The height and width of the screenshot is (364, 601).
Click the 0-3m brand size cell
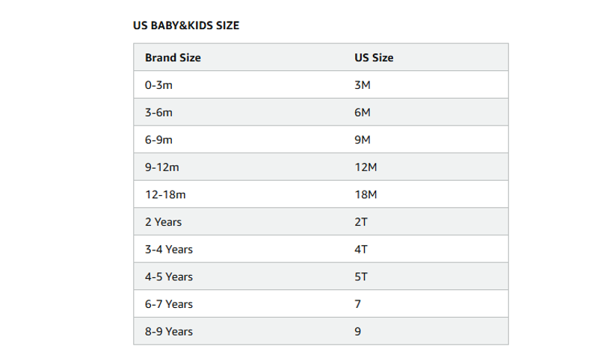pos(158,85)
